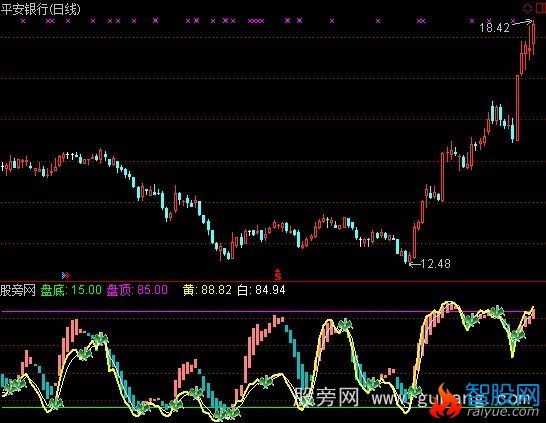Select the 股旁网 indicator name

[18, 290]
